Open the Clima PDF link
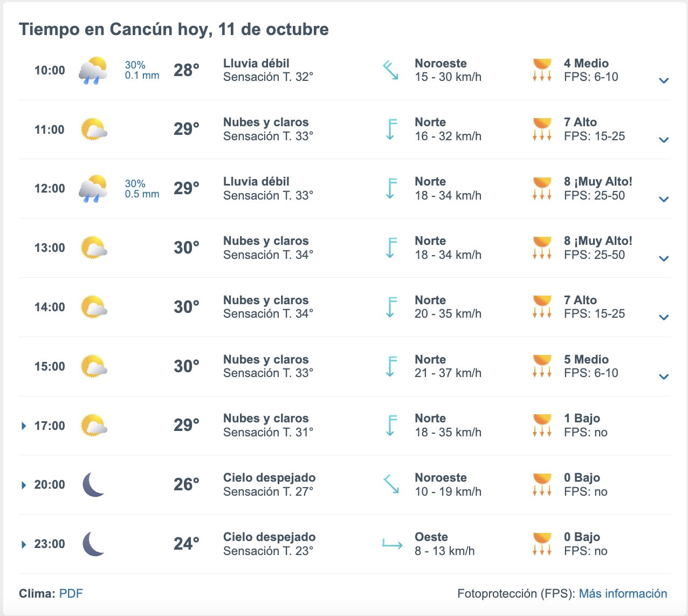This screenshot has height=616, width=688. (71, 594)
